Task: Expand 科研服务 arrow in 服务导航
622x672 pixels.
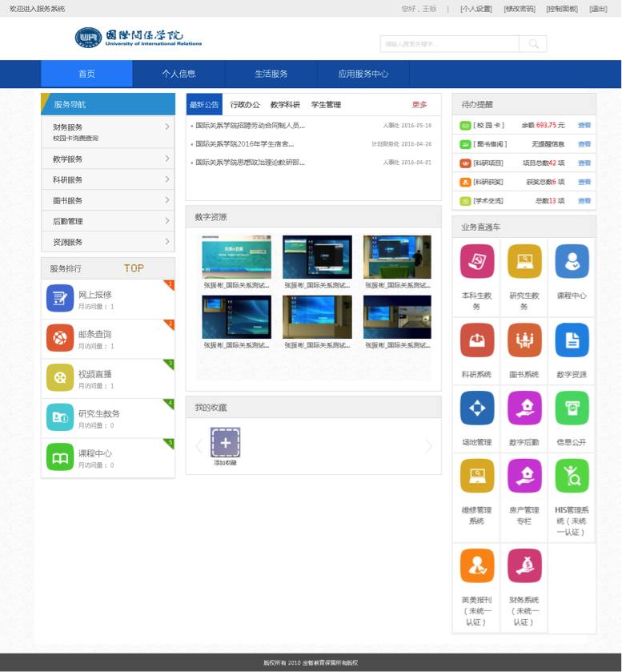Action: pyautogui.click(x=167, y=179)
